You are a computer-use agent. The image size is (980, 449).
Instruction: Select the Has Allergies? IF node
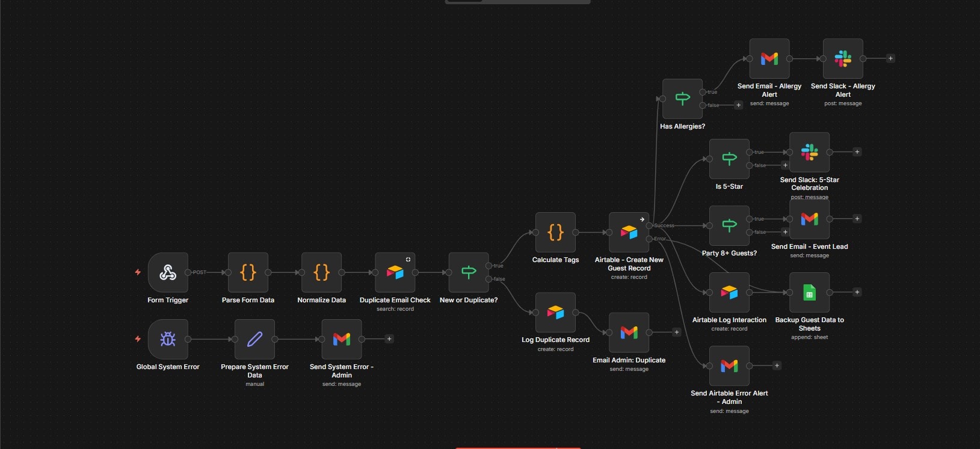pos(682,99)
